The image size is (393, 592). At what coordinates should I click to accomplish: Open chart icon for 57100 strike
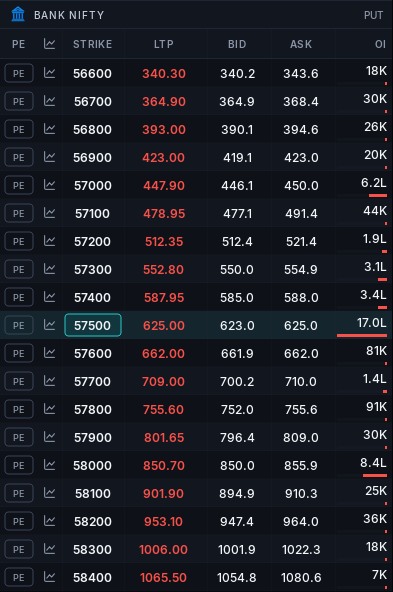pyautogui.click(x=49, y=213)
